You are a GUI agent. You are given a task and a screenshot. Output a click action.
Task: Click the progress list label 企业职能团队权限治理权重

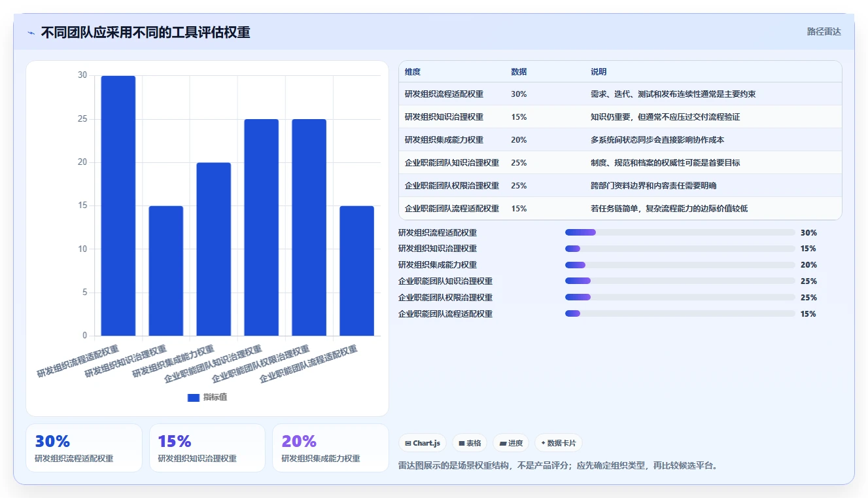point(445,298)
